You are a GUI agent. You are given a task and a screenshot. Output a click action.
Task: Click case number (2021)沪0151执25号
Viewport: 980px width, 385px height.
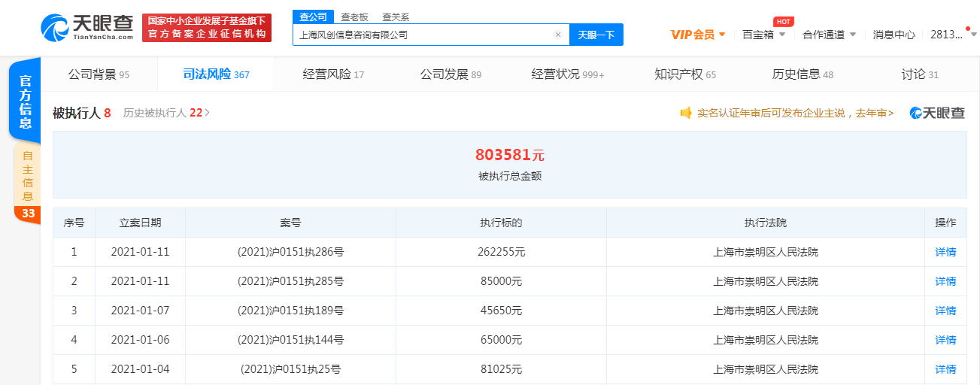point(290,369)
